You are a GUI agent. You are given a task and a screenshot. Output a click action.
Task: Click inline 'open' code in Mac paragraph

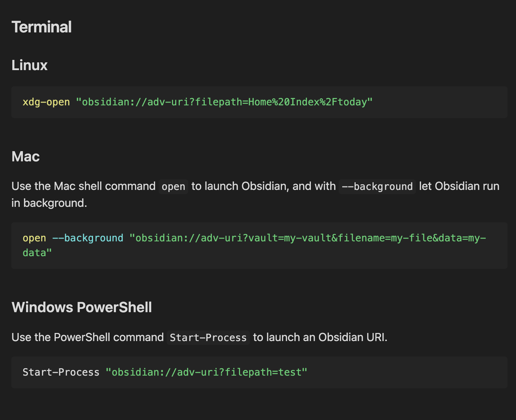[173, 186]
